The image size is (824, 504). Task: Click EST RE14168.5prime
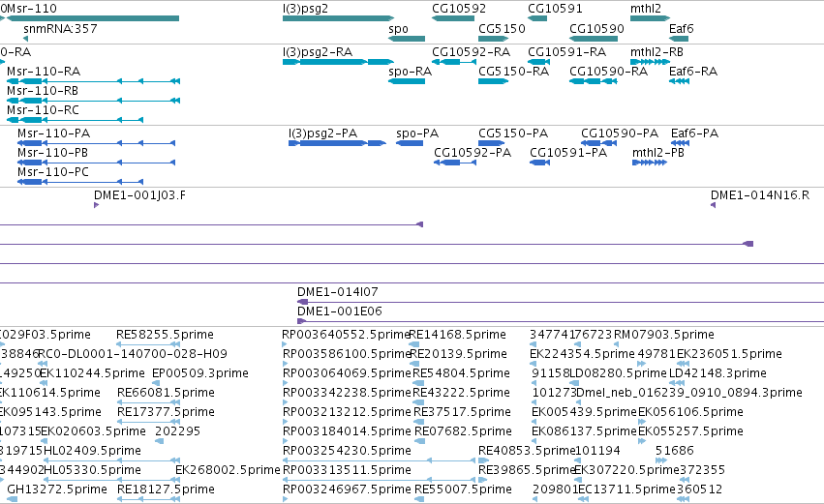click(x=414, y=343)
